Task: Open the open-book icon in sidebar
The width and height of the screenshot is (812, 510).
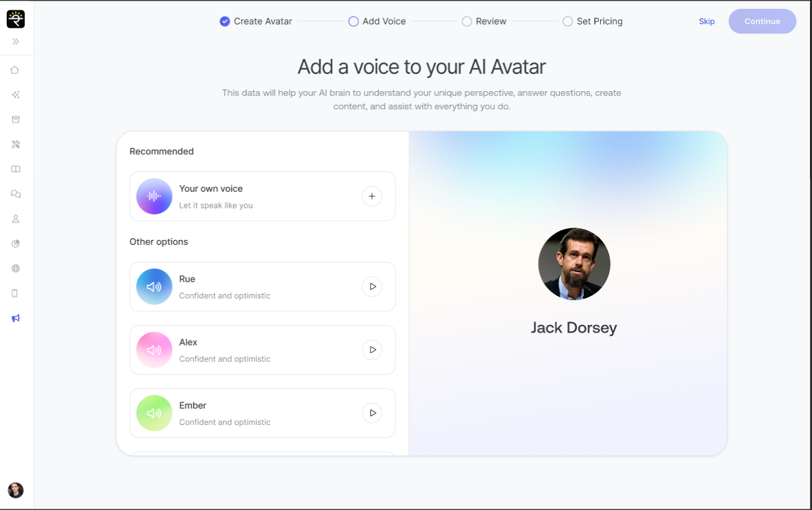Action: click(16, 169)
